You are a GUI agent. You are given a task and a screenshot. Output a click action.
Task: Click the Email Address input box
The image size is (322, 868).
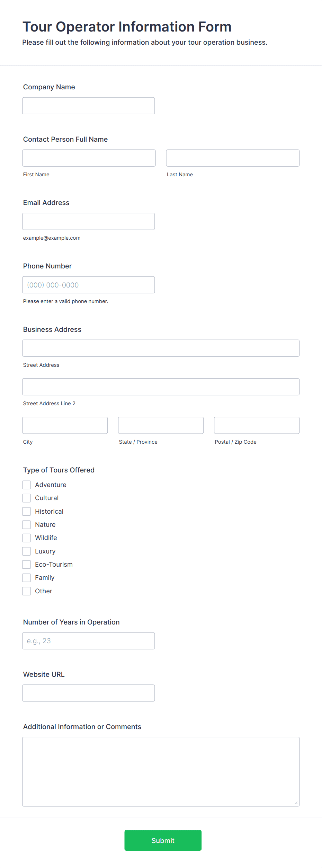click(88, 221)
